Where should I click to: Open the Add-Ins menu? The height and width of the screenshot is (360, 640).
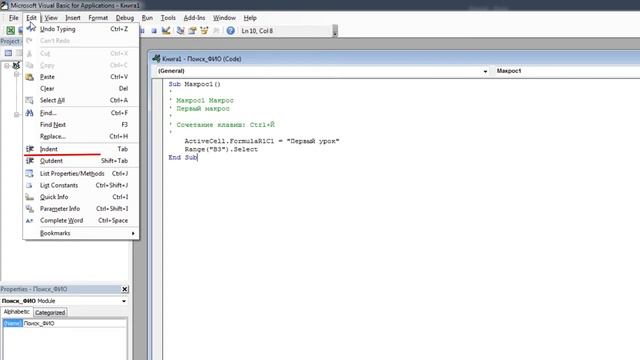click(194, 18)
